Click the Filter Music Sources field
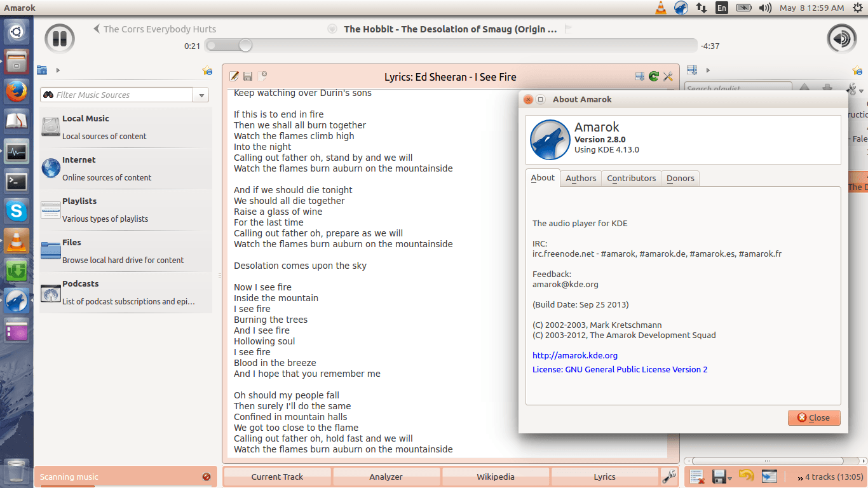The height and width of the screenshot is (488, 868). click(x=117, y=95)
